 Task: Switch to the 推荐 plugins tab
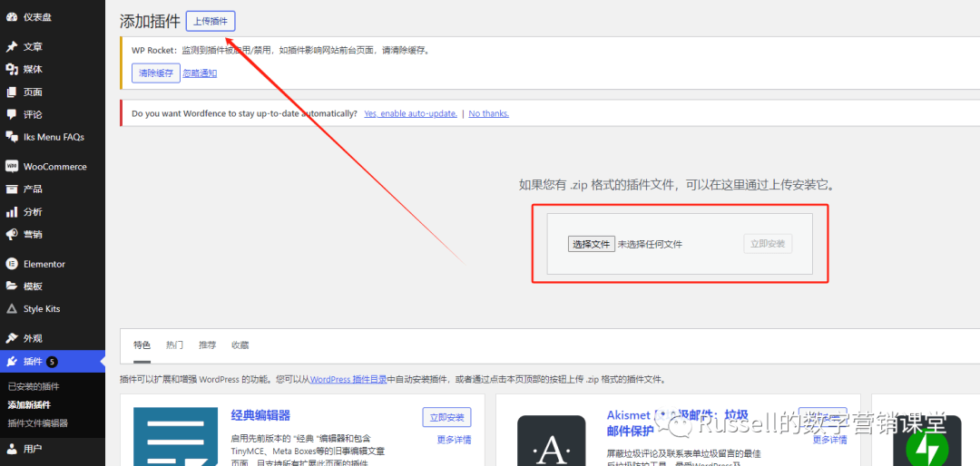coord(207,345)
